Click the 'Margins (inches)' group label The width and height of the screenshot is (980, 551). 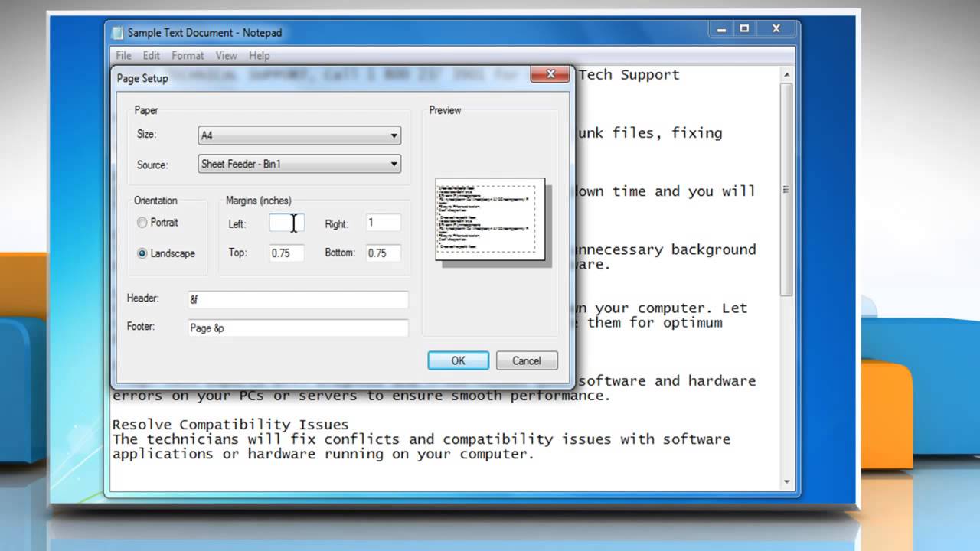(x=259, y=201)
